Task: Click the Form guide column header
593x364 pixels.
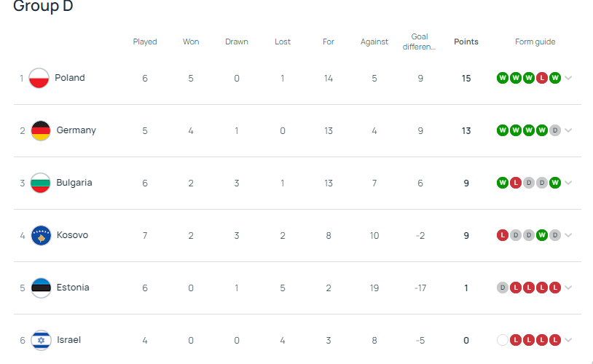Action: 535,41
